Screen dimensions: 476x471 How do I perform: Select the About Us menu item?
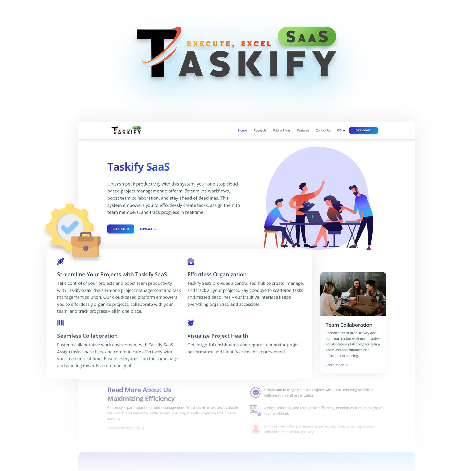(x=259, y=130)
